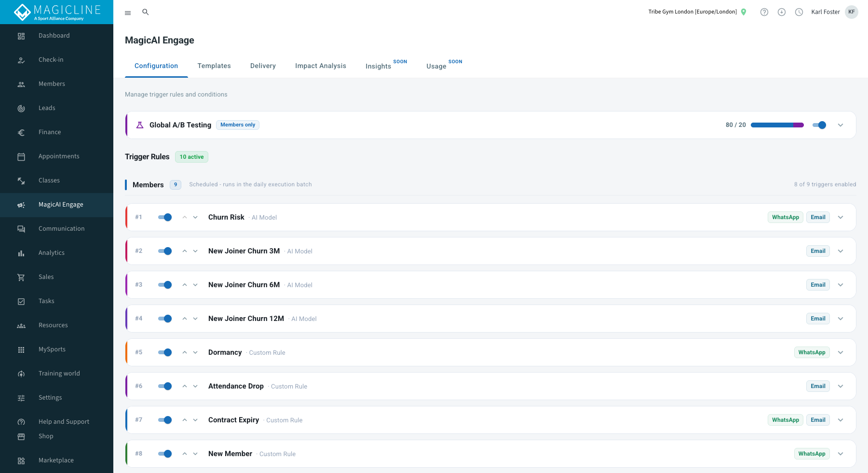868x473 pixels.
Task: Click the Appointments calendar icon
Action: [x=21, y=156]
